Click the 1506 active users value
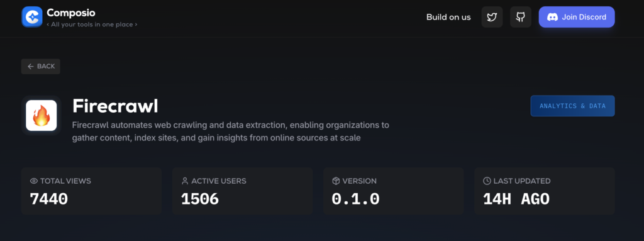The width and height of the screenshot is (644, 241). coord(200,199)
